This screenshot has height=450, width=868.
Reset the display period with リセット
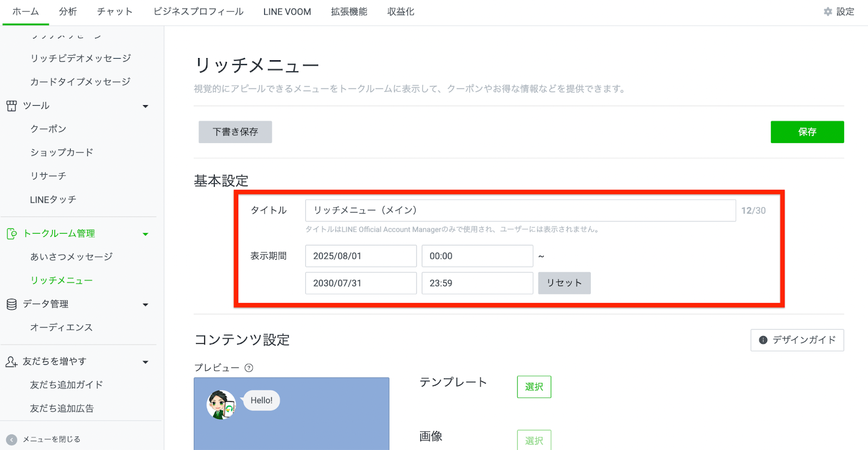click(x=564, y=283)
